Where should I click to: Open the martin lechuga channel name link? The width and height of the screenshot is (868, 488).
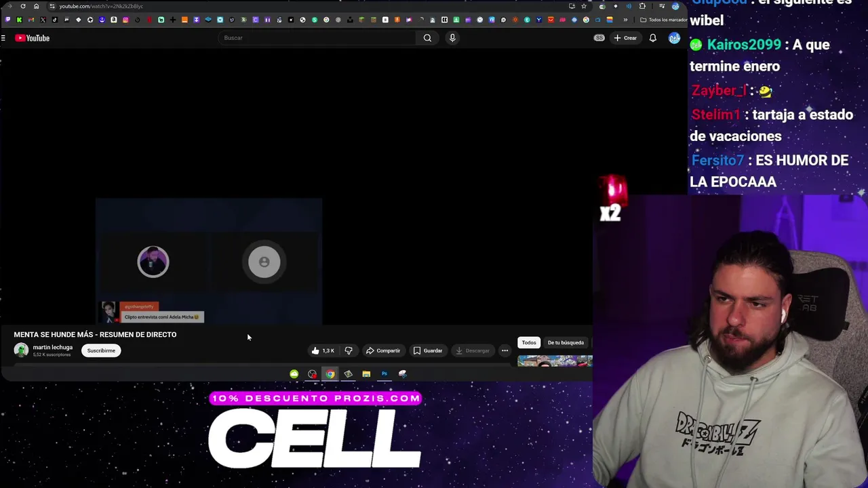click(53, 347)
